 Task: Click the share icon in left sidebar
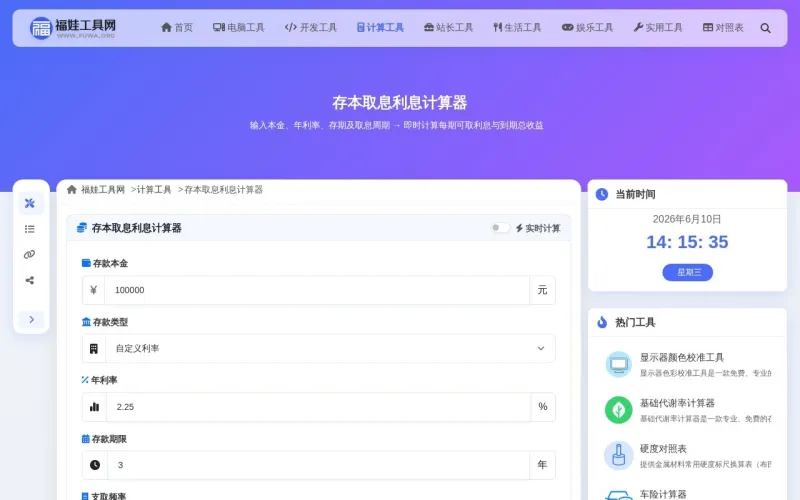[x=30, y=280]
